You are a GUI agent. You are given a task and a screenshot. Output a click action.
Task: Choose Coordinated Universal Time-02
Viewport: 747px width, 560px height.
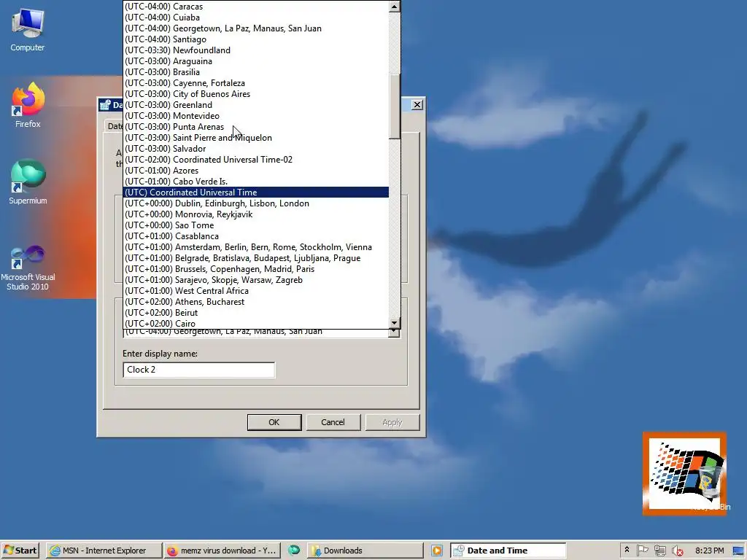(256, 160)
